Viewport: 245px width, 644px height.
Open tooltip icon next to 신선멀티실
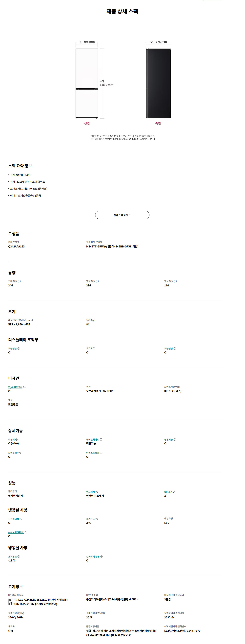[21, 519]
